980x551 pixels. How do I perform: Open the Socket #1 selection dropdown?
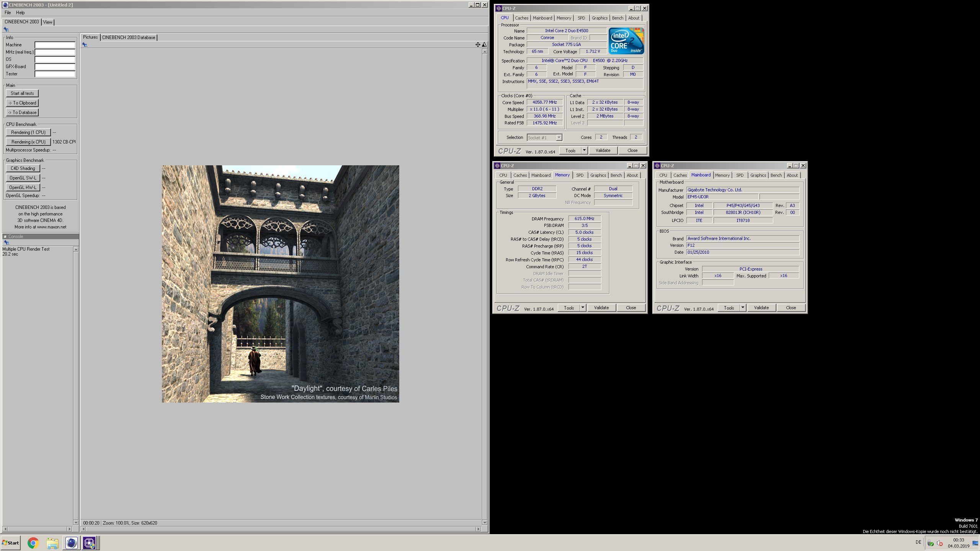click(x=544, y=138)
